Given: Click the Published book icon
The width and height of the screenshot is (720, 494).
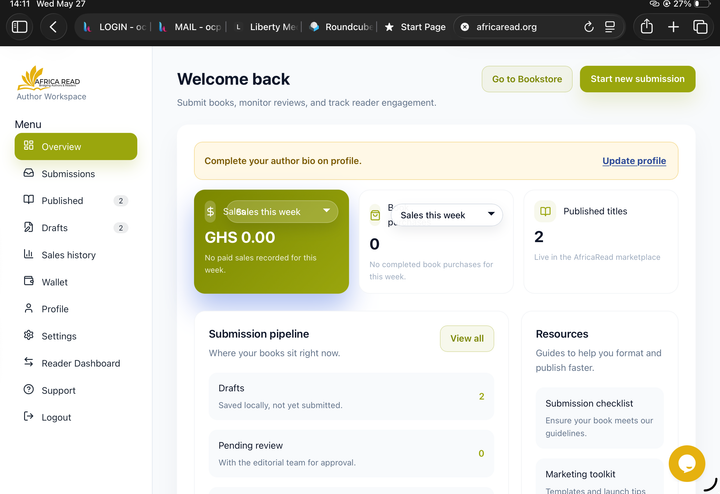Looking at the screenshot, I should point(28,200).
